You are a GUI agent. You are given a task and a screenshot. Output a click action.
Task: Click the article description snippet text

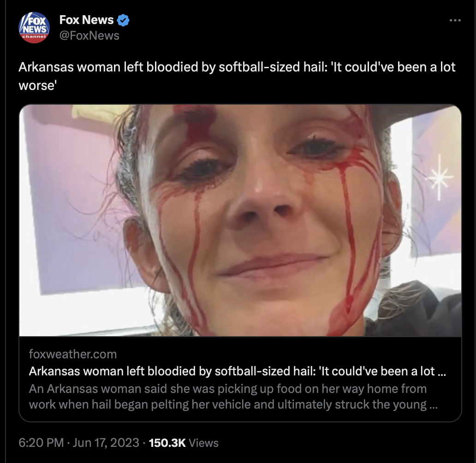233,397
